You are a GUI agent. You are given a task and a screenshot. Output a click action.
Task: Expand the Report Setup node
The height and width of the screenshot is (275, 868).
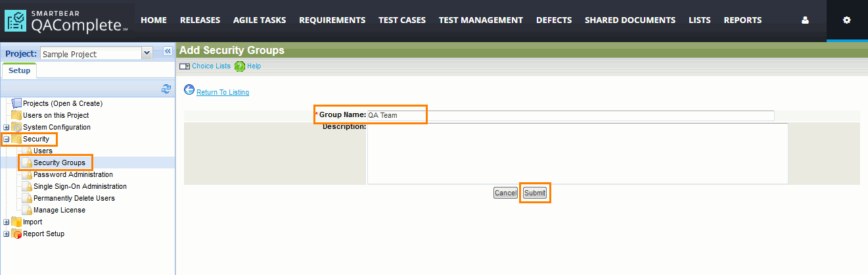click(x=7, y=234)
